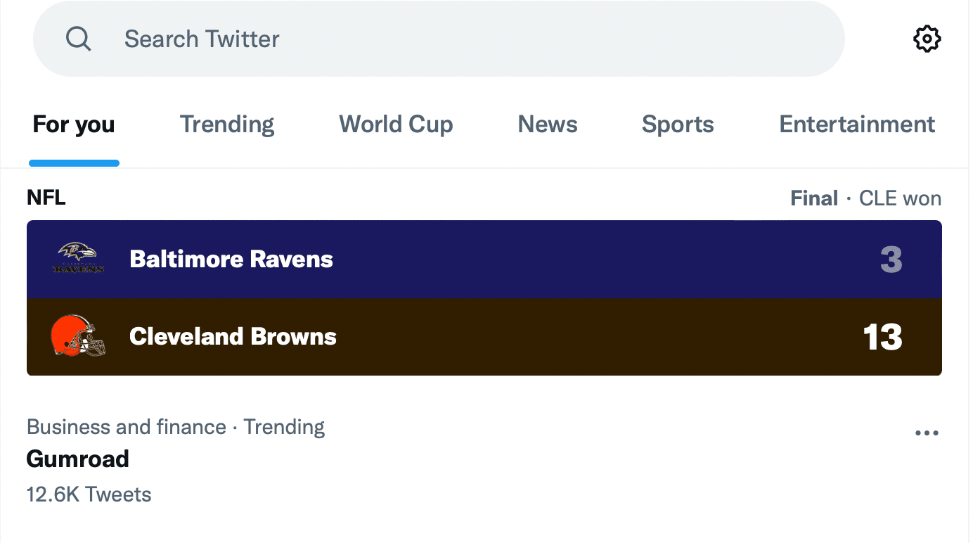Screen dimensions: 980x543
Task: Click the Baltimore Ravens team logo
Action: [78, 258]
